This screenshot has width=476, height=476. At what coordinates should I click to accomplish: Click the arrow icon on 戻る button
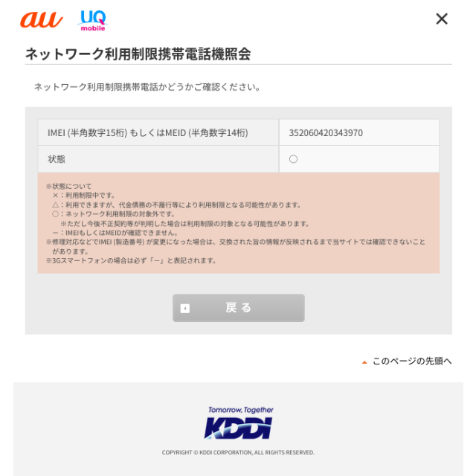click(185, 309)
